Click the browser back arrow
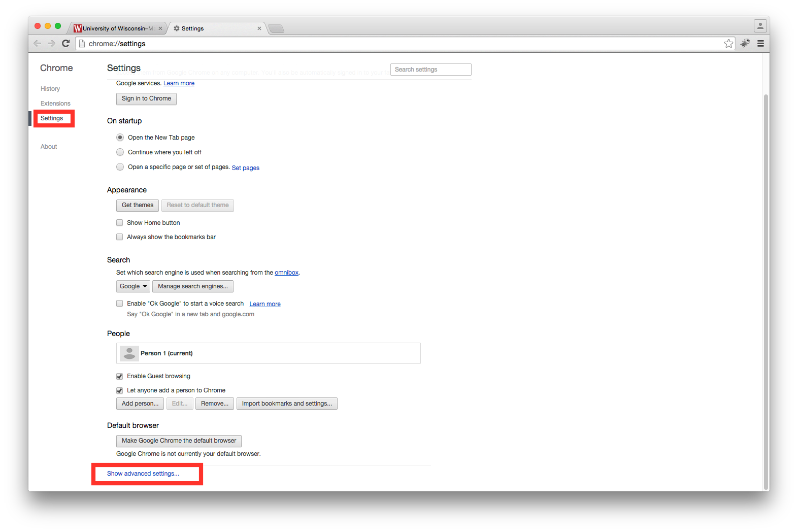The width and height of the screenshot is (798, 532). 37,44
